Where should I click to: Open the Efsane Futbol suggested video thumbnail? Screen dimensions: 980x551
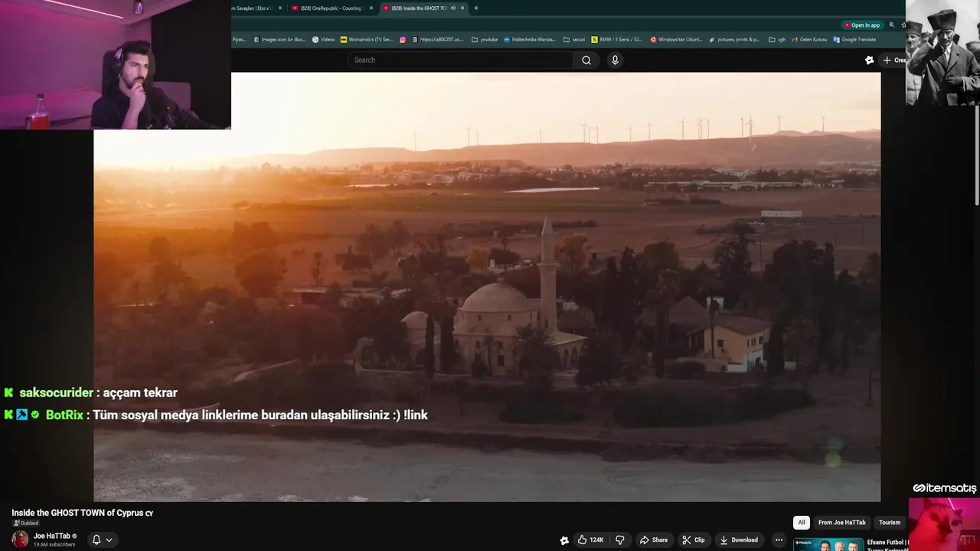[828, 545]
